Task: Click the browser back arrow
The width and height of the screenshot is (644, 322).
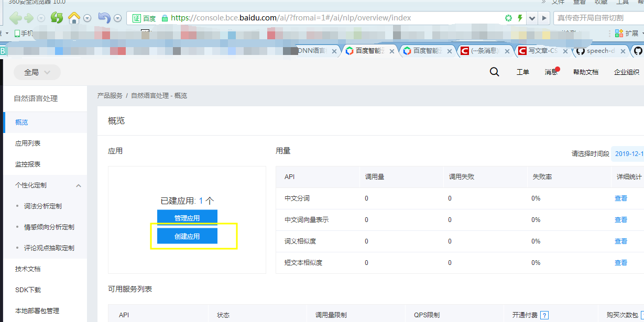Action: 15,18
